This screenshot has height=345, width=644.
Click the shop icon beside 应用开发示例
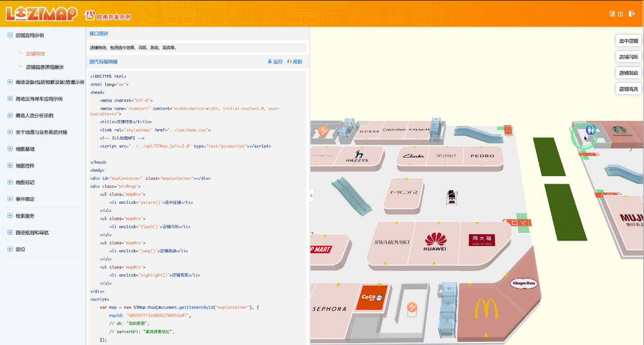coord(89,15)
